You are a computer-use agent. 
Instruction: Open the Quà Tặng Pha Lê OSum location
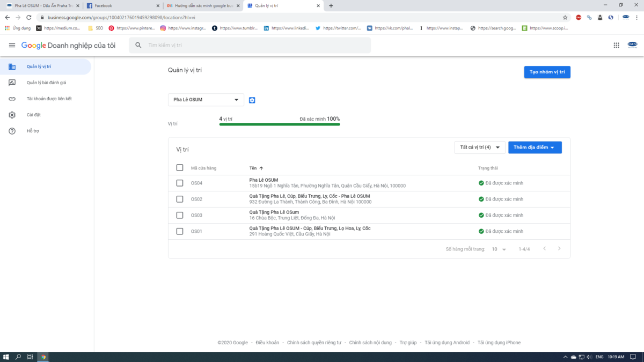274,212
